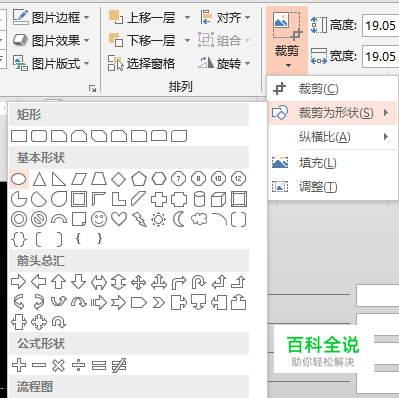399x398 pixels.
Task: Choose the chevron arrow shape
Action: 159,303
